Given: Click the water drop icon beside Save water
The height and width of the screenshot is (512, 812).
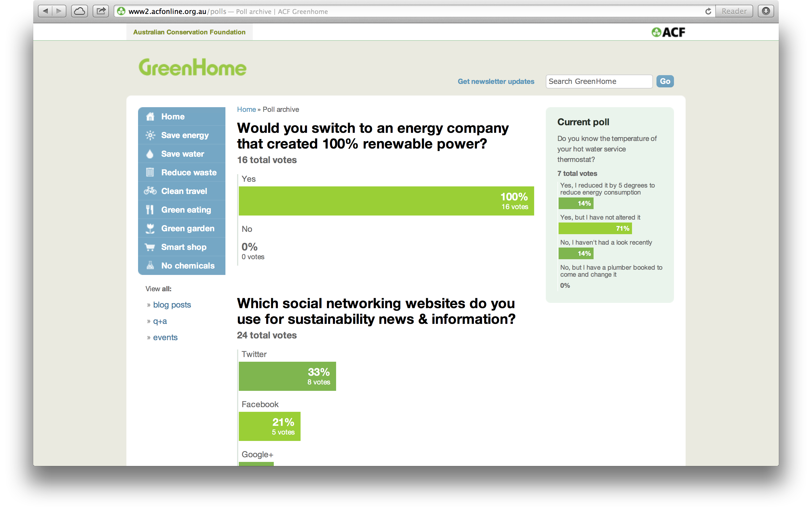Looking at the screenshot, I should point(150,154).
